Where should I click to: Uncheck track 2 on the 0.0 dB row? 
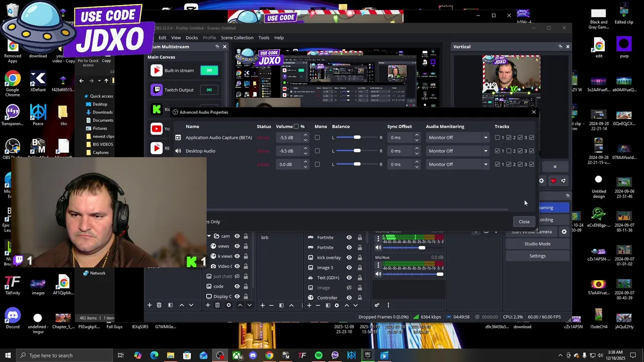click(x=509, y=164)
